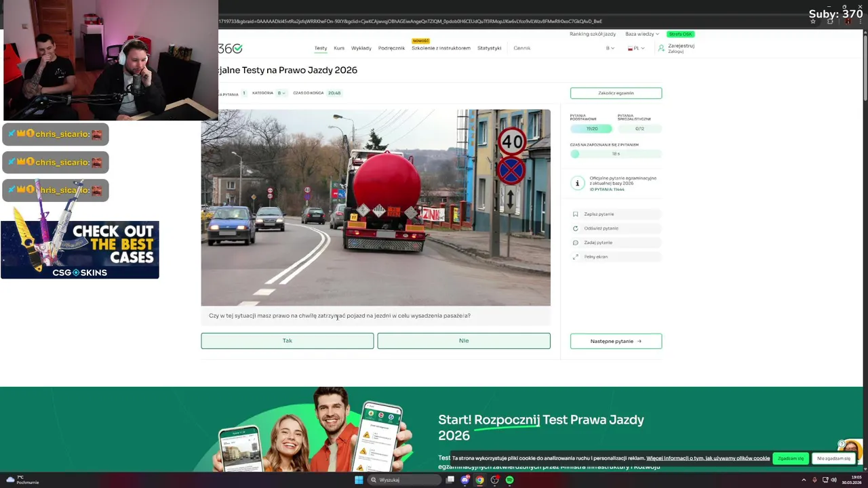Click the 20:48 remaining time value
The image size is (868, 488).
point(334,93)
